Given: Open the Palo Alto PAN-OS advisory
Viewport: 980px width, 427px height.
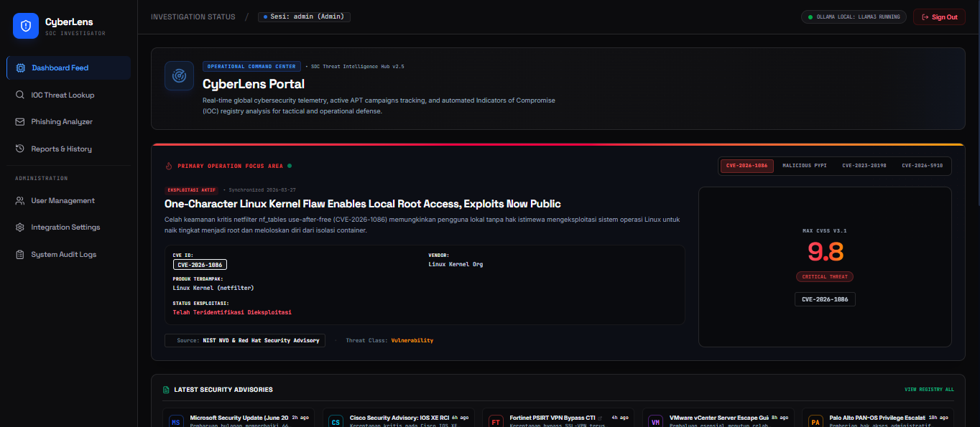Looking at the screenshot, I should click(877, 417).
